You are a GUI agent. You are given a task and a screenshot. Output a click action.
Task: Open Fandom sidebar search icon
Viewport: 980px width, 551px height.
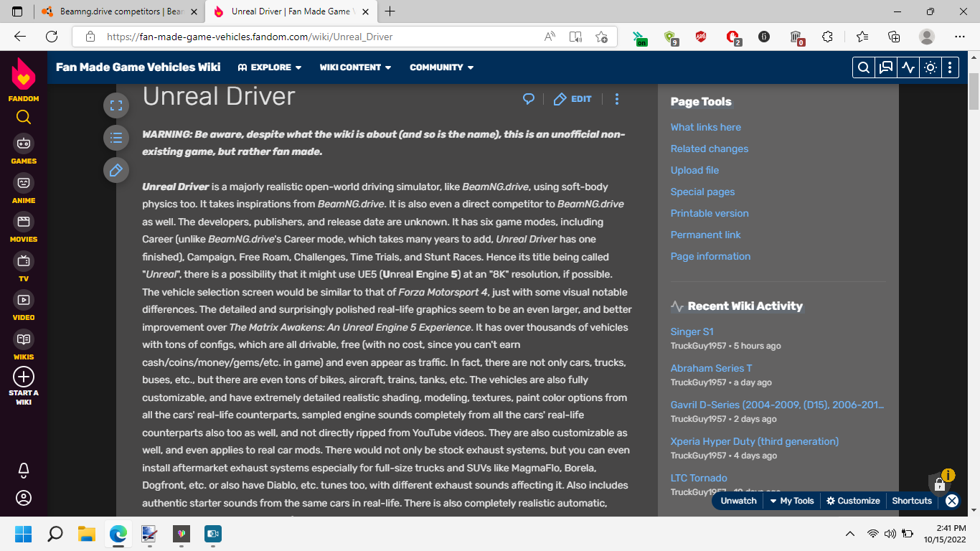[x=24, y=117]
